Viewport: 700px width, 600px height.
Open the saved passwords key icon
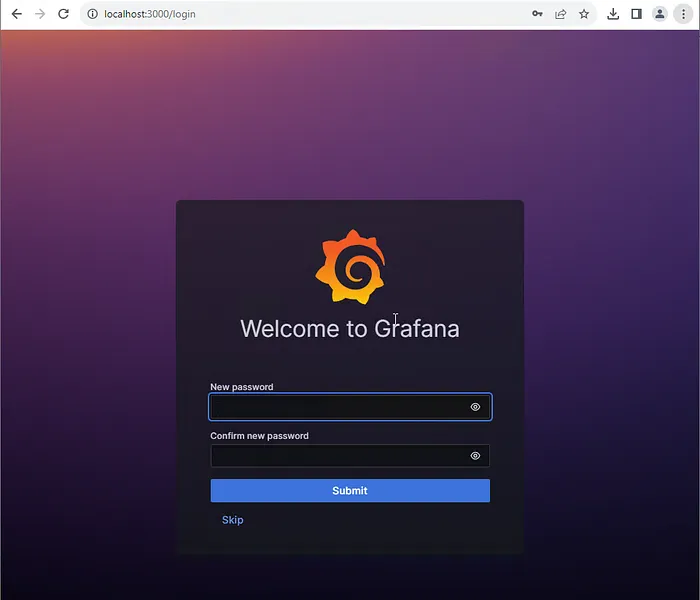(x=537, y=14)
